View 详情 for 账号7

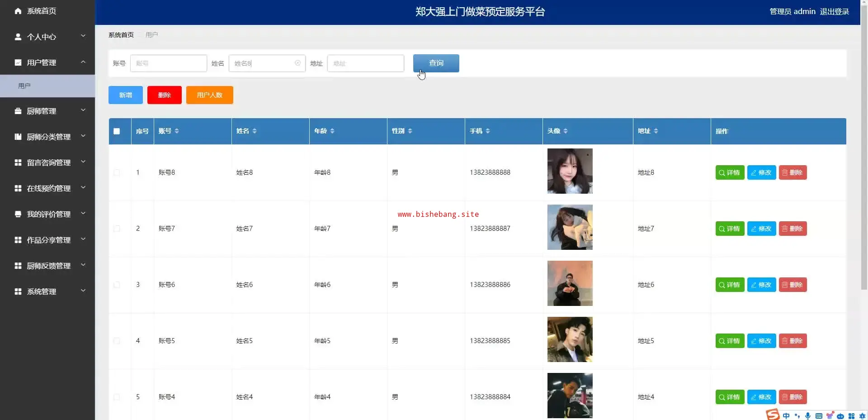730,229
